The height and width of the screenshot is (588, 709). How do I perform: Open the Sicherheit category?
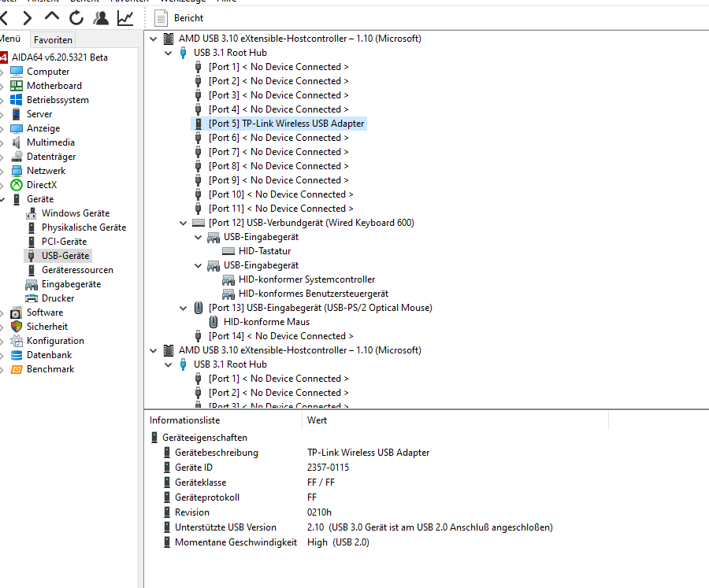pos(47,327)
